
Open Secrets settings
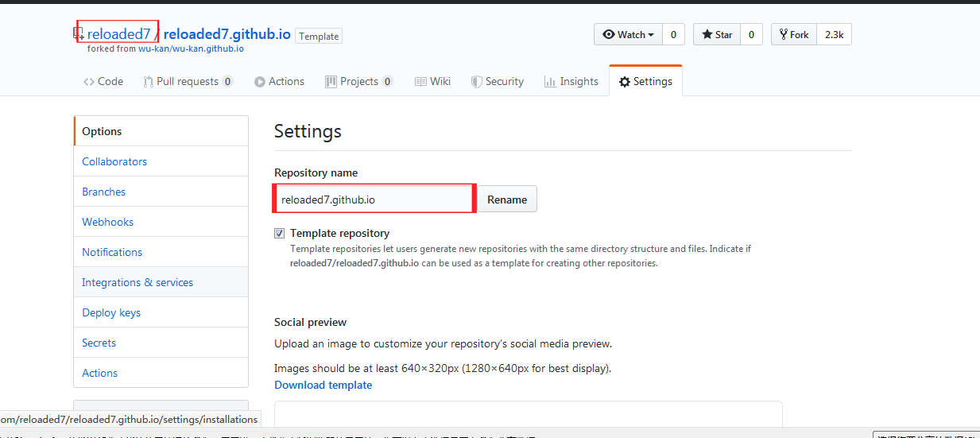161,343
